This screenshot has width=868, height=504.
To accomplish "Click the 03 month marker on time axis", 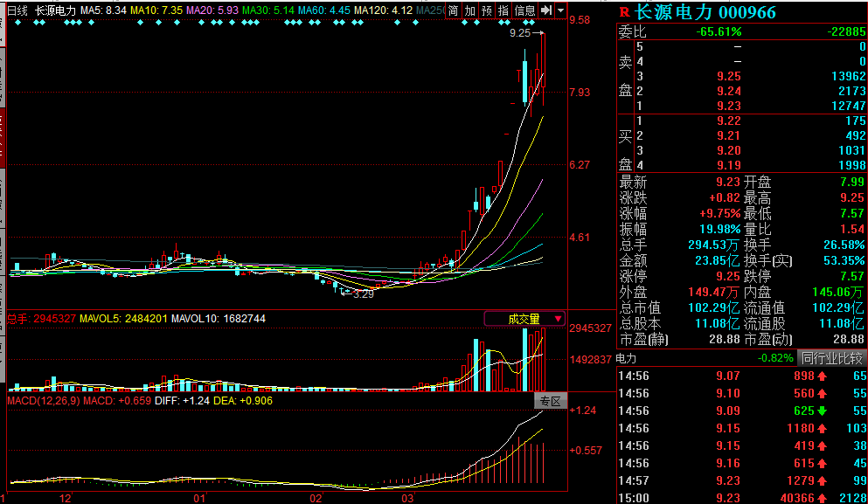I will 407,498.
